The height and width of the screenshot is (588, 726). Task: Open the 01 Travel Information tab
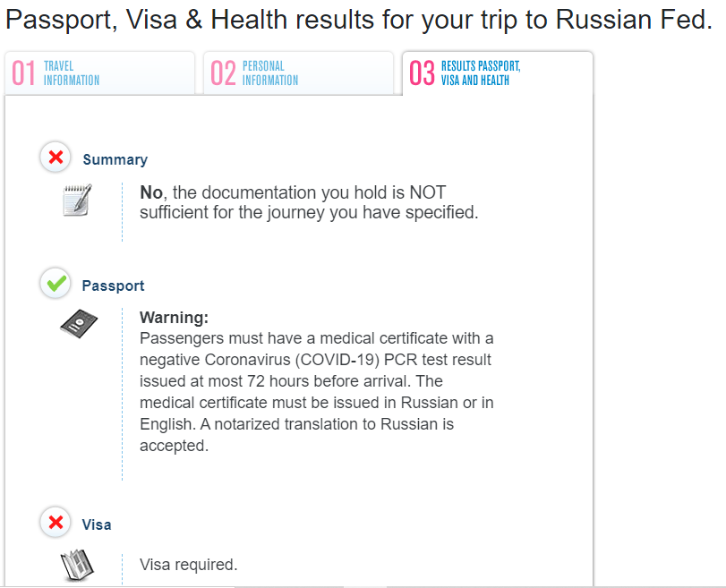click(x=99, y=73)
